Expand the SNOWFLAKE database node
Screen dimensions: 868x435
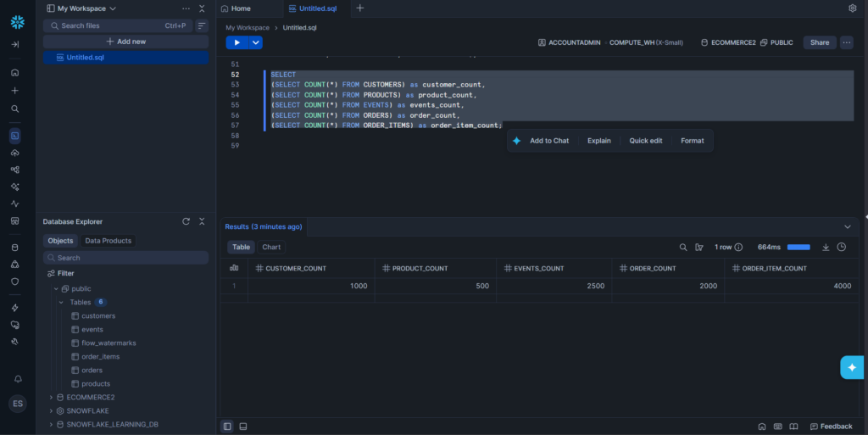[51, 411]
